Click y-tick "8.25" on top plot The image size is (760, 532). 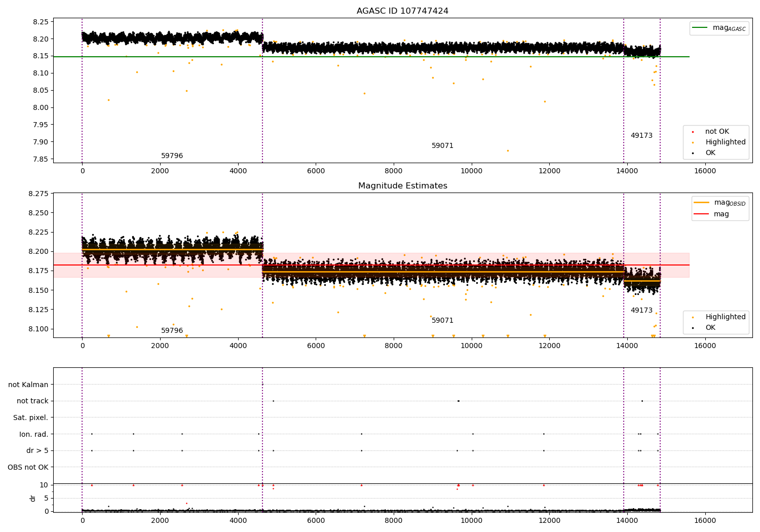41,22
